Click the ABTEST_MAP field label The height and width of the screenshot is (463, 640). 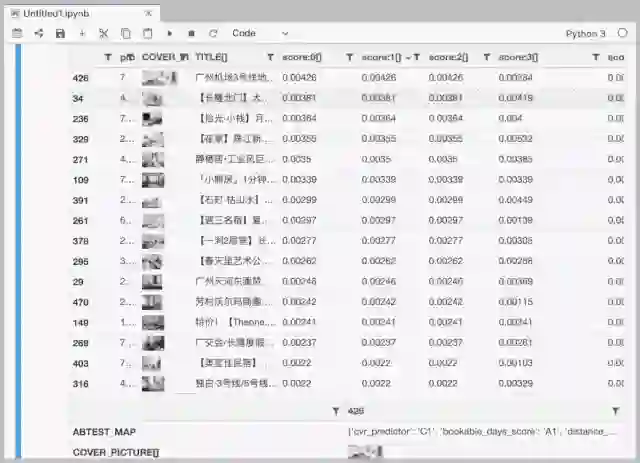[104, 432]
